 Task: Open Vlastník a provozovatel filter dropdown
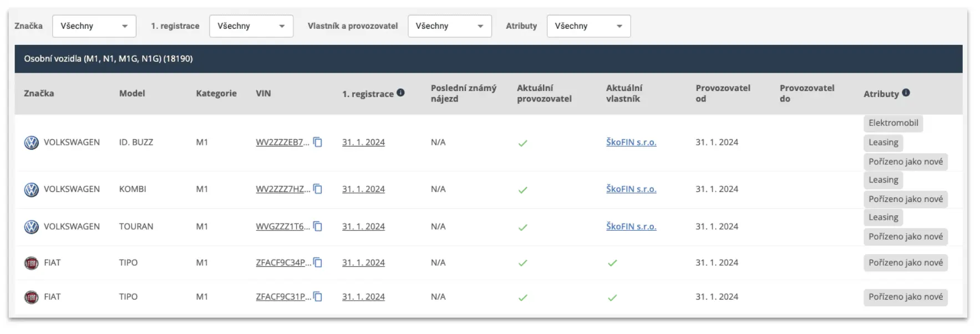pos(450,26)
